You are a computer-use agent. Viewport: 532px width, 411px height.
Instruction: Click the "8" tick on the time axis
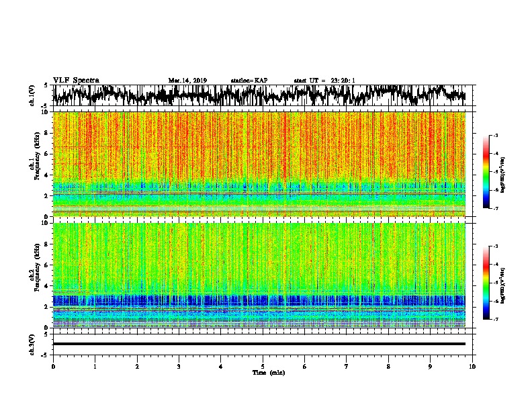pos(388,367)
